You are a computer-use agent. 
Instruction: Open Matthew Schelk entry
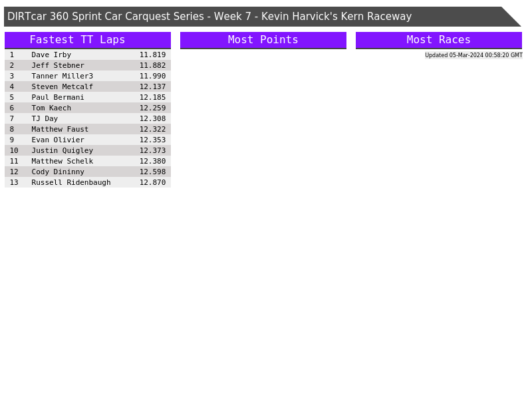pos(62,162)
